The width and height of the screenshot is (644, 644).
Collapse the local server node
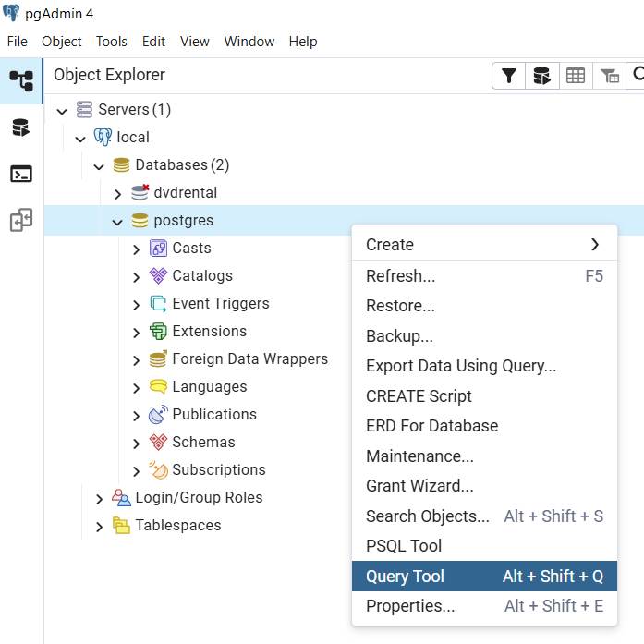tap(80, 139)
